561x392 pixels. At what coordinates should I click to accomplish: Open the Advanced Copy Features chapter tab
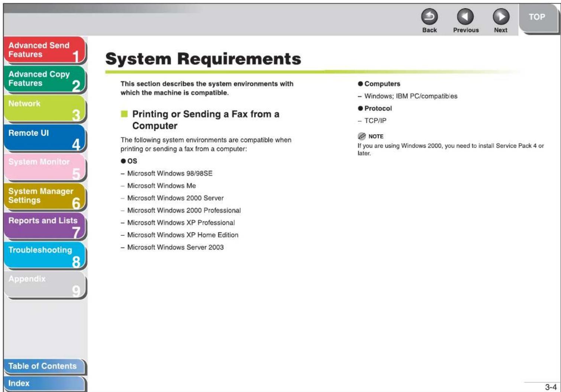pyautogui.click(x=45, y=79)
